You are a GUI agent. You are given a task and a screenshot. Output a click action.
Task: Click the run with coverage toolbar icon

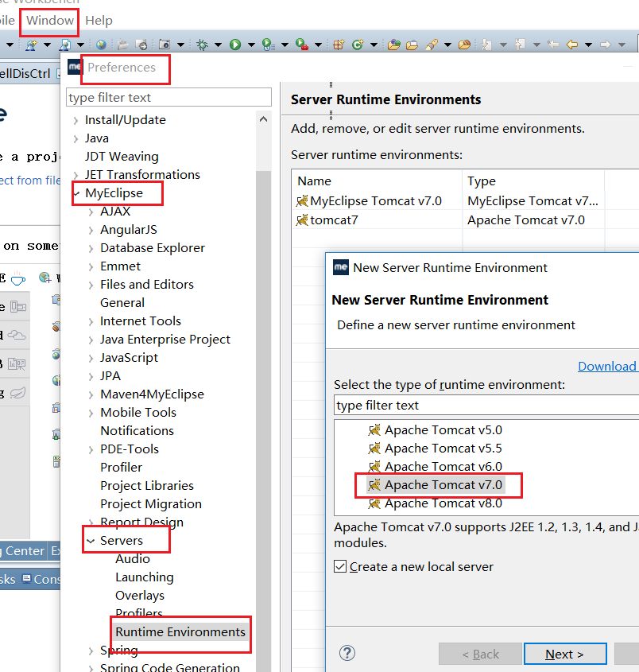tap(268, 45)
